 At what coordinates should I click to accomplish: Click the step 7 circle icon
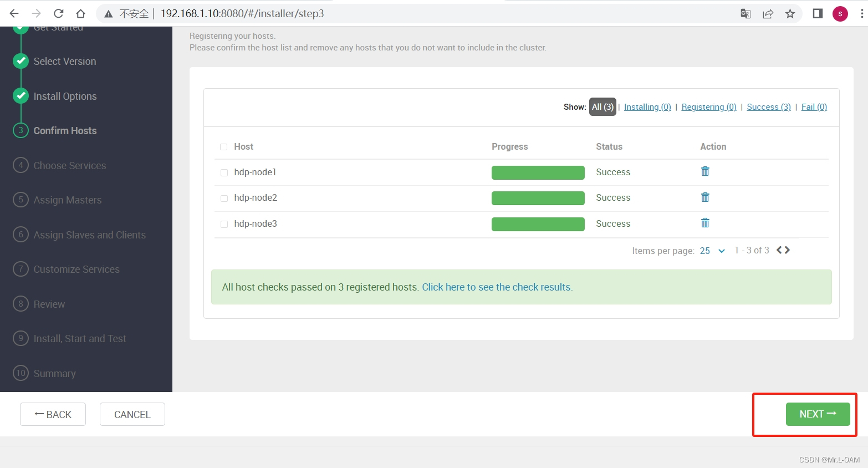tap(21, 269)
